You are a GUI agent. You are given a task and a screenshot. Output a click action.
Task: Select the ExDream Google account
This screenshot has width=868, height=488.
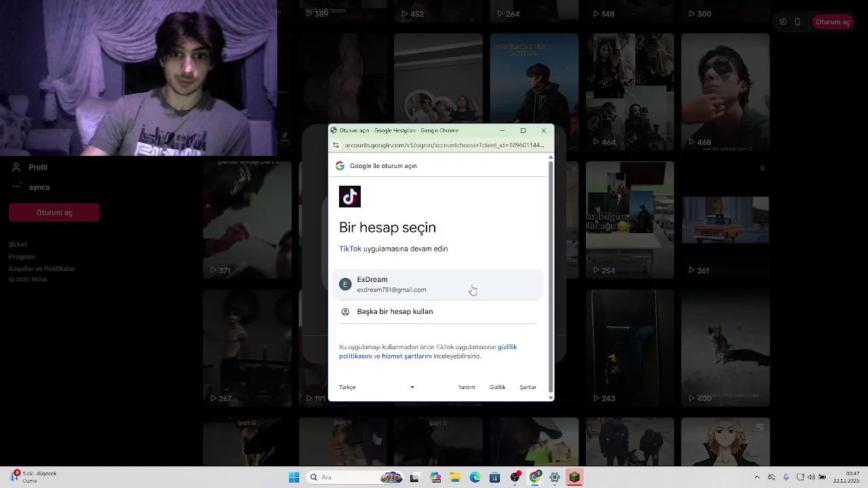(x=438, y=285)
